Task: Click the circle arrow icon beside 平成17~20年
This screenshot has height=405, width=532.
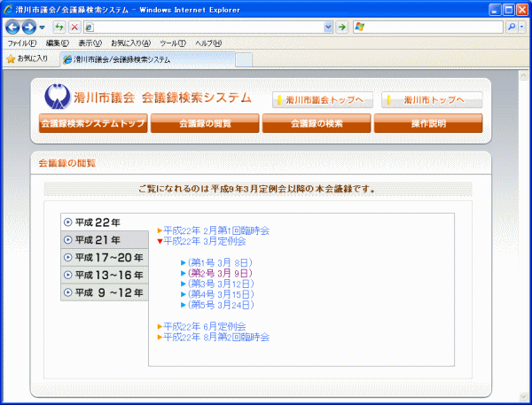Action: point(68,258)
